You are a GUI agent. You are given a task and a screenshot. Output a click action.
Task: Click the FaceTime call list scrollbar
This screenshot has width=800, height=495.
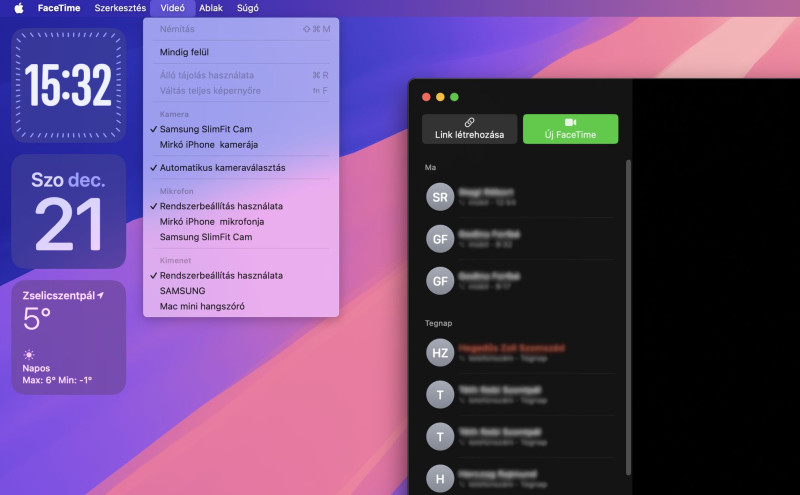click(x=628, y=317)
